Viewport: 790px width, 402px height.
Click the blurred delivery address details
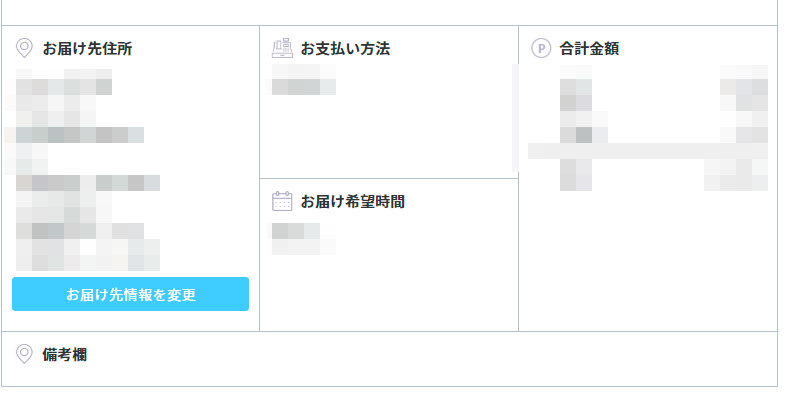point(83,170)
